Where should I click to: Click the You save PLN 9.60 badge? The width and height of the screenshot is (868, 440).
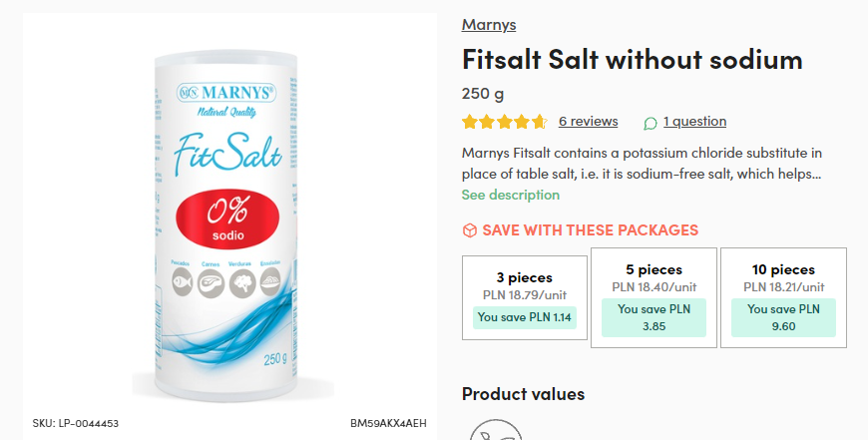[783, 317]
